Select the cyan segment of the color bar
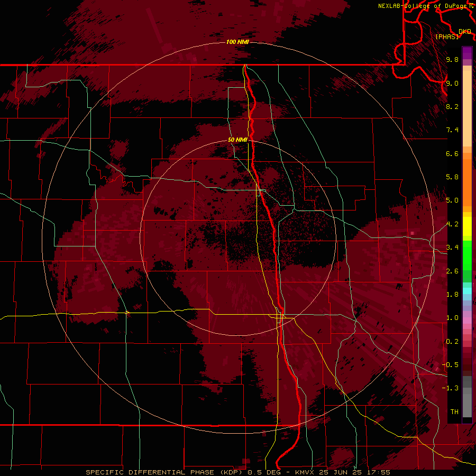 (467, 291)
